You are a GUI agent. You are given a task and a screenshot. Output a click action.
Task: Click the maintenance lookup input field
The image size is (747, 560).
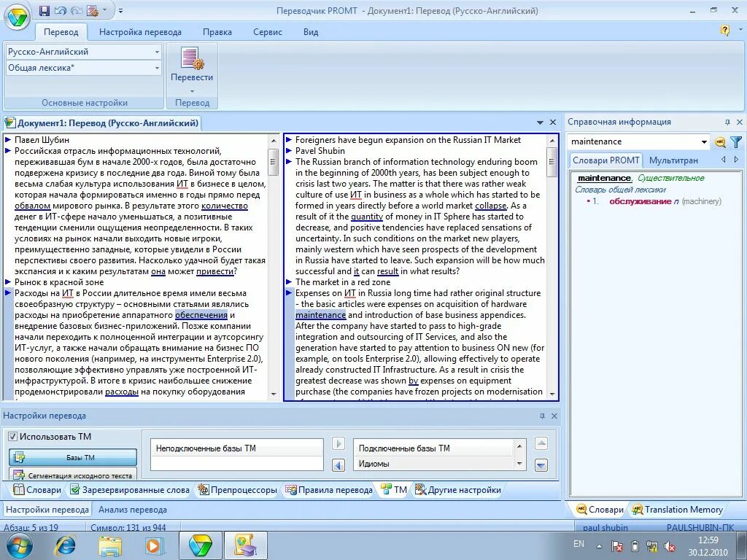pos(633,141)
